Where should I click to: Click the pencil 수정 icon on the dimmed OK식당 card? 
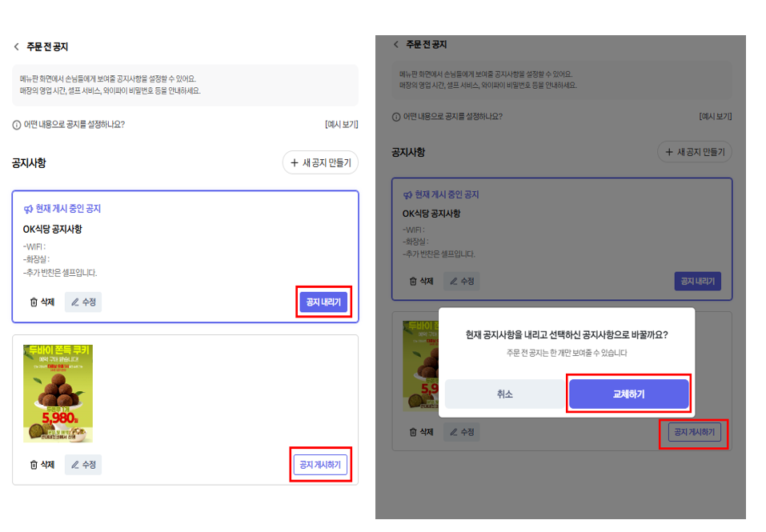click(454, 282)
